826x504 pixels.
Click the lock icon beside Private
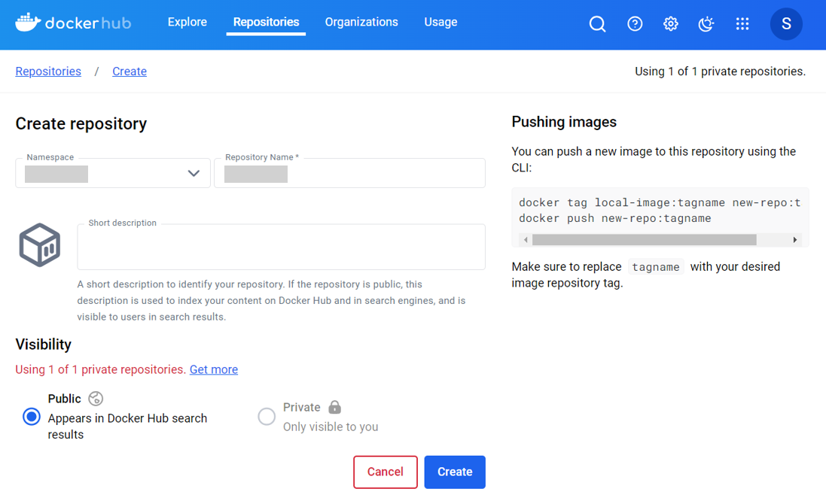pos(334,407)
